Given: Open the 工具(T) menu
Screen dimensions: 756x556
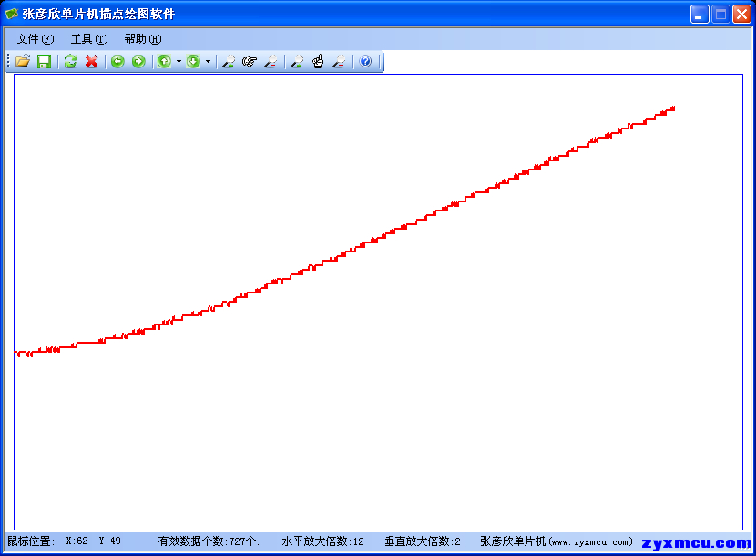Looking at the screenshot, I should 89,39.
